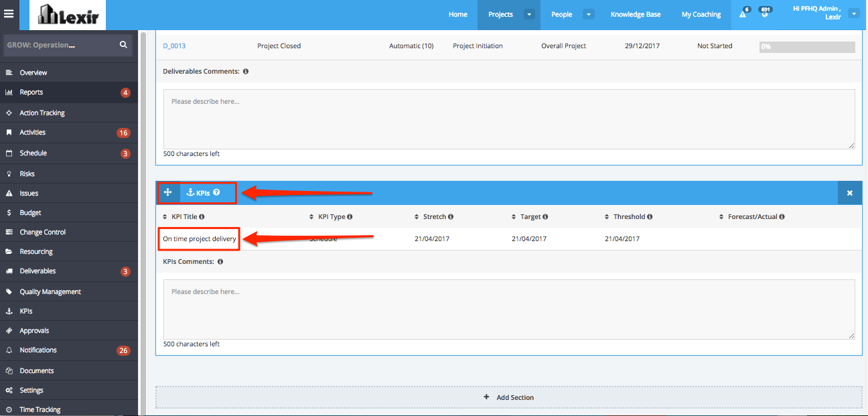Screen dimensions: 868x416
Task: Open the notification icon with badge 691
Action: pyautogui.click(x=764, y=13)
